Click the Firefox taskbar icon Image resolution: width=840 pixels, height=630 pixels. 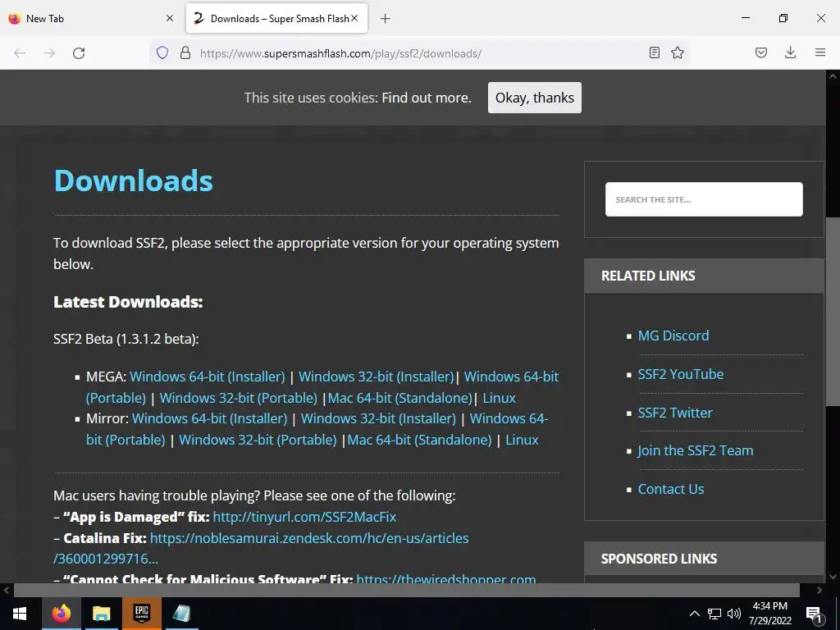(x=61, y=614)
